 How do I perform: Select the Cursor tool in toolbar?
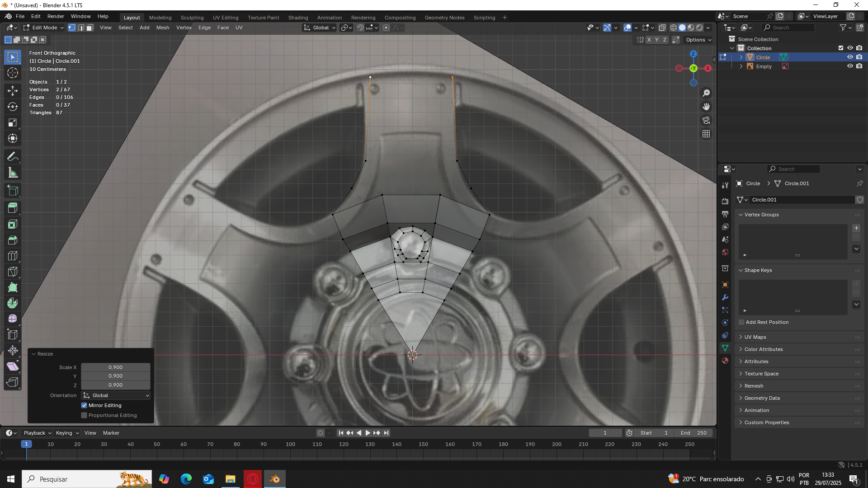13,73
